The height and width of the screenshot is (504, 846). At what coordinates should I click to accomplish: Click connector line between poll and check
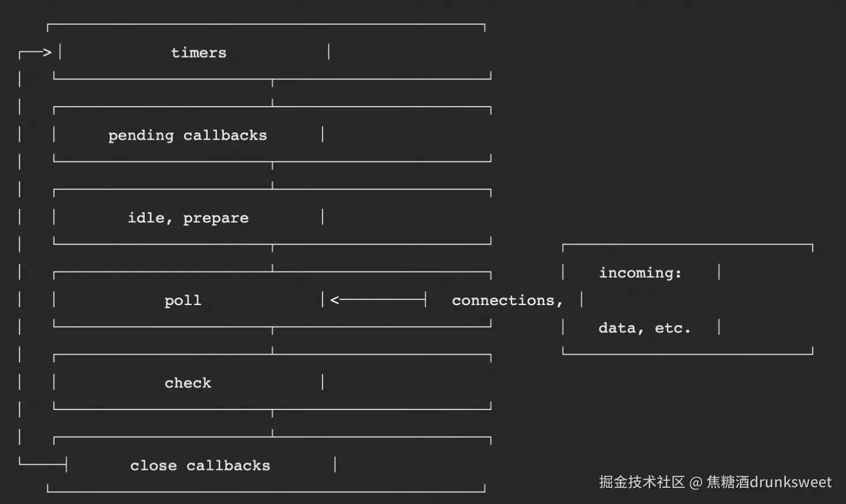pyautogui.click(x=272, y=340)
